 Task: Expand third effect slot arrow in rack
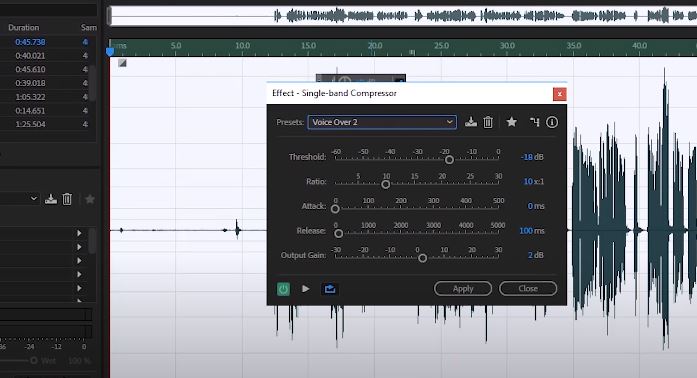coord(79,261)
